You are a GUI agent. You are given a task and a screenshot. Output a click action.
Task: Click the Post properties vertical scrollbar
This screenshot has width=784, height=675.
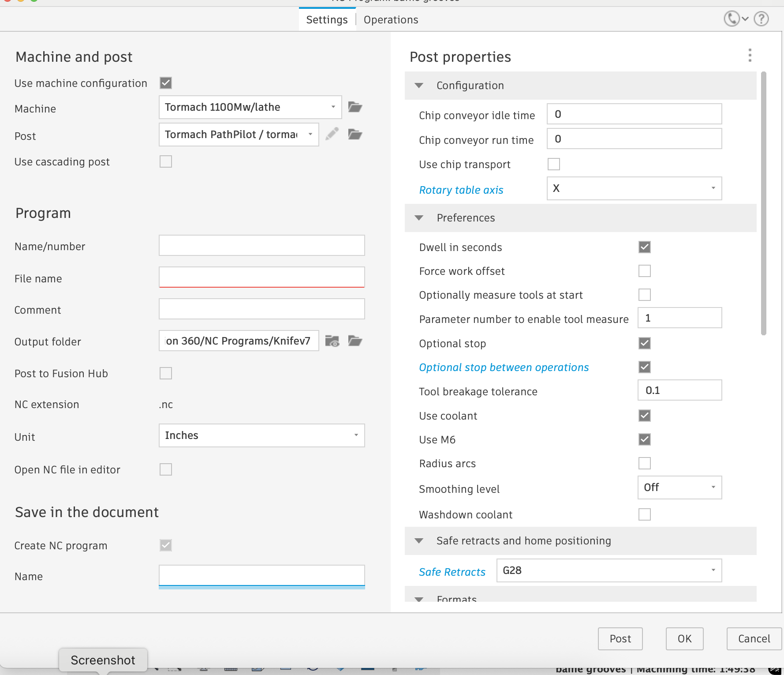point(763,203)
